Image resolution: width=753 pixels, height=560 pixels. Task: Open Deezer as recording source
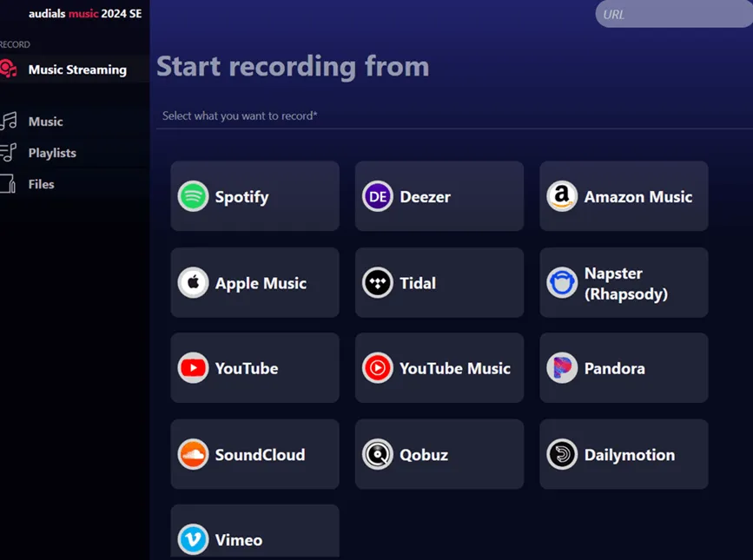pos(439,196)
